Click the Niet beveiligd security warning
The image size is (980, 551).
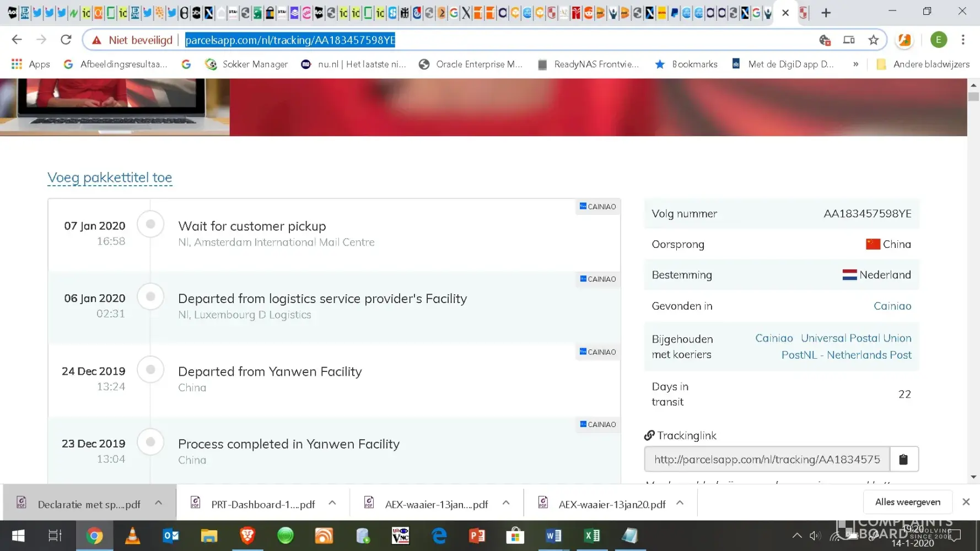pos(132,40)
